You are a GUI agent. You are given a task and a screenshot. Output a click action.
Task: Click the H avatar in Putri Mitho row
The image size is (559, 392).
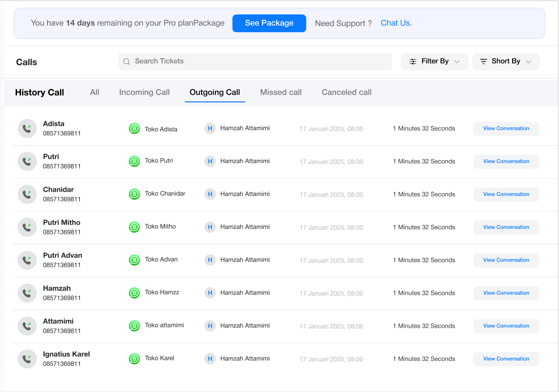(x=210, y=227)
